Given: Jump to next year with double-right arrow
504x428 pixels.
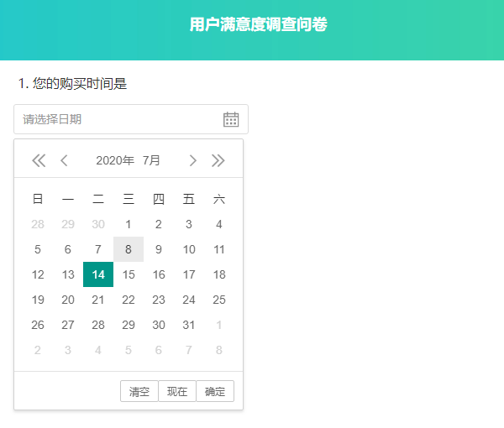Looking at the screenshot, I should point(218,160).
